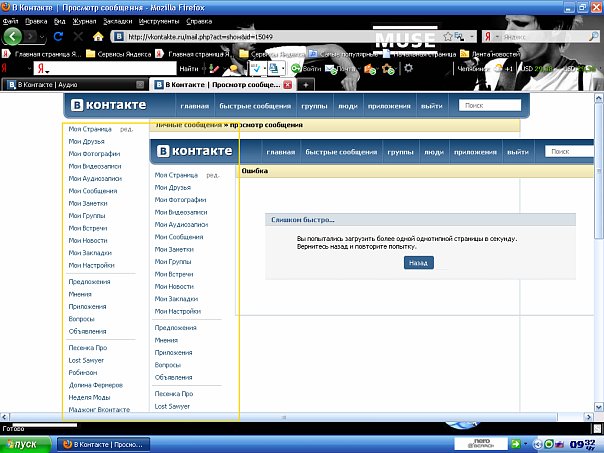Open the translate button dropdown arrow
604x453 pixels.
(283, 69)
